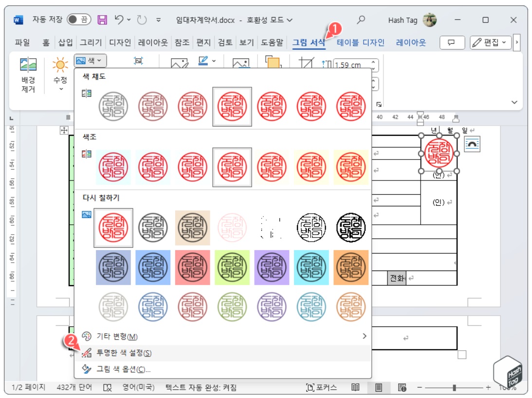Expand the 기타 변형 submenu arrow
The width and height of the screenshot is (532, 398).
click(x=365, y=336)
